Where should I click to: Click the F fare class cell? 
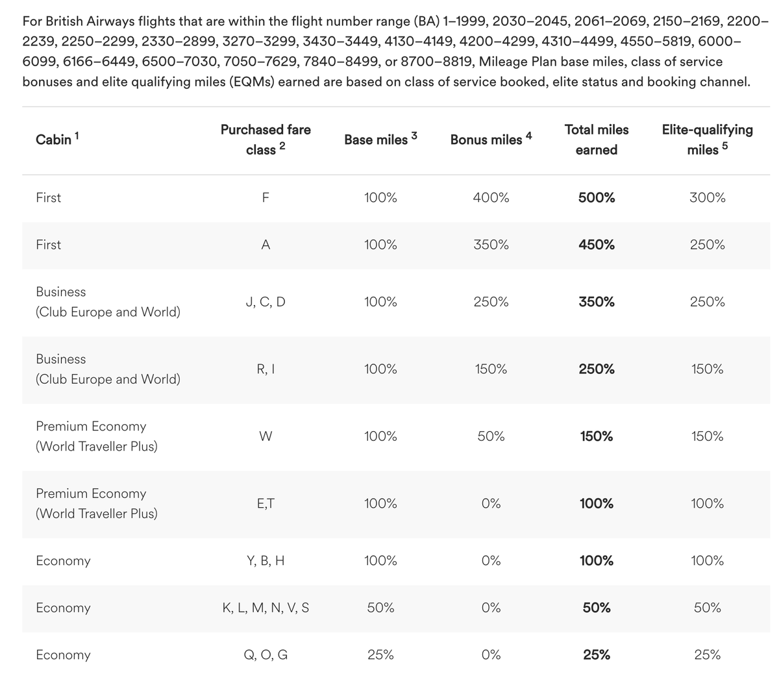(266, 198)
